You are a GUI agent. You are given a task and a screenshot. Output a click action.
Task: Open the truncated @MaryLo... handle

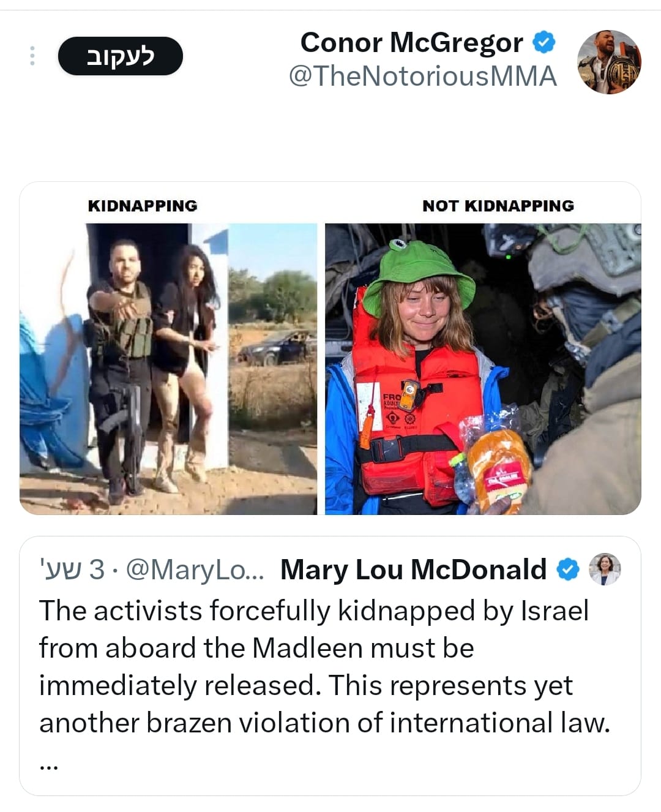(x=195, y=570)
